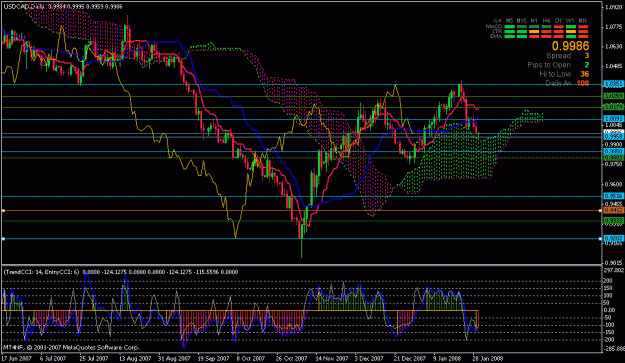Click the 13 Aug 2007 date label

135,358
